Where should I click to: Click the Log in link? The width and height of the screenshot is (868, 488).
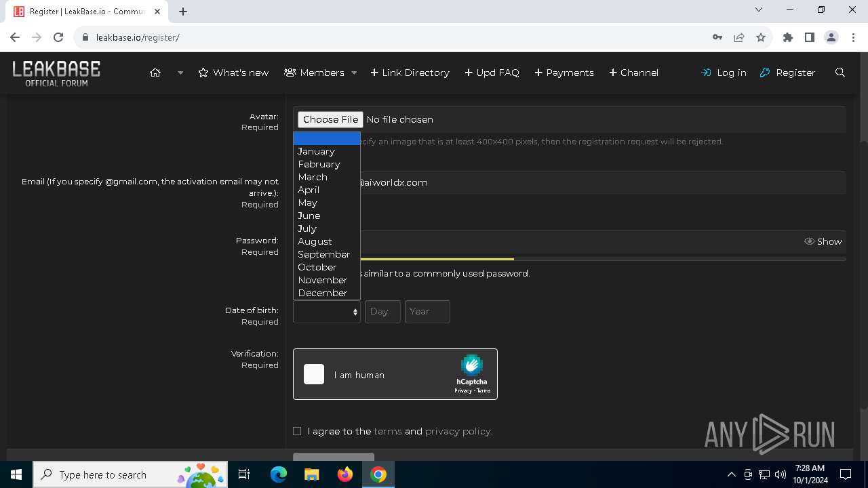(724, 73)
